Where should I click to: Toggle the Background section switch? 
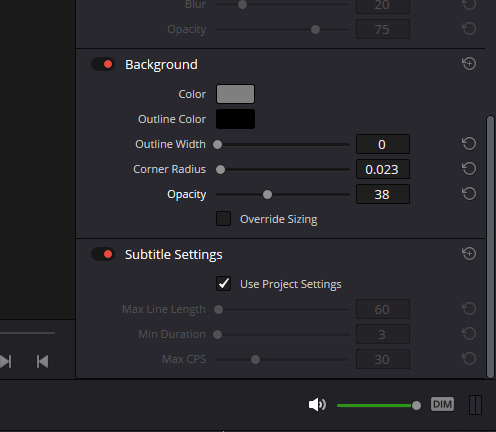coord(103,64)
